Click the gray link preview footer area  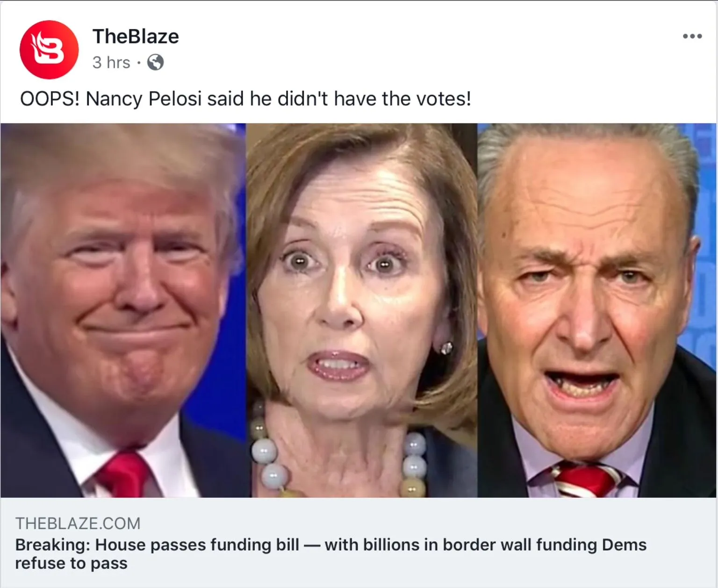click(x=358, y=542)
